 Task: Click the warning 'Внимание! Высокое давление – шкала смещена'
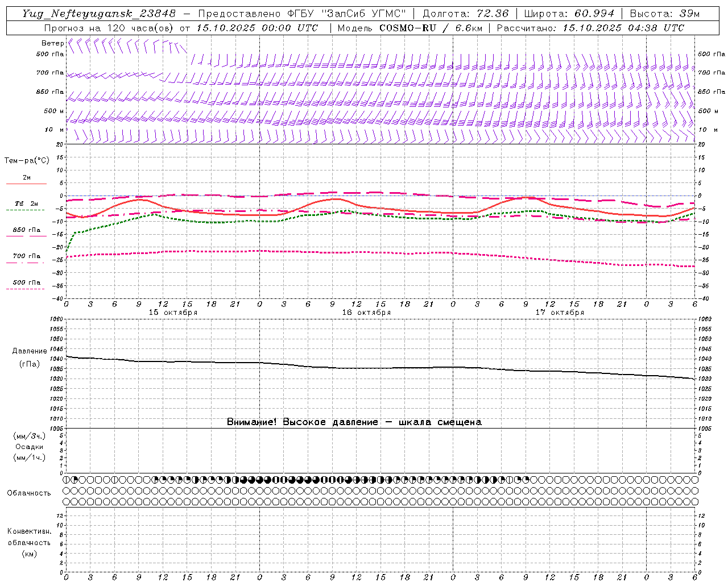click(354, 422)
